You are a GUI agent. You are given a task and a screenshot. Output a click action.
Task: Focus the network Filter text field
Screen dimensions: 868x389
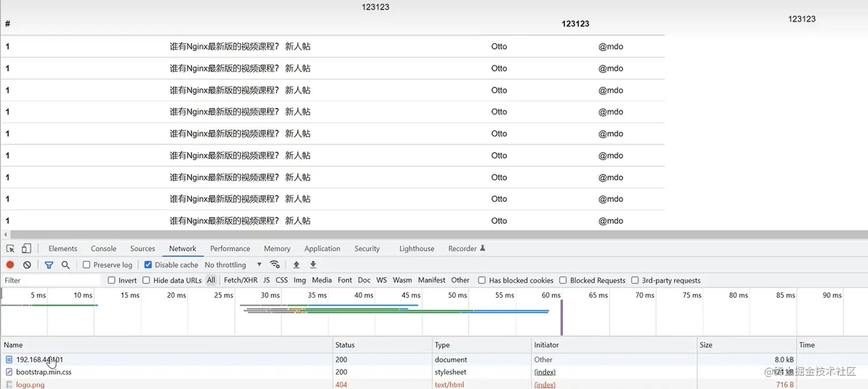coord(52,281)
